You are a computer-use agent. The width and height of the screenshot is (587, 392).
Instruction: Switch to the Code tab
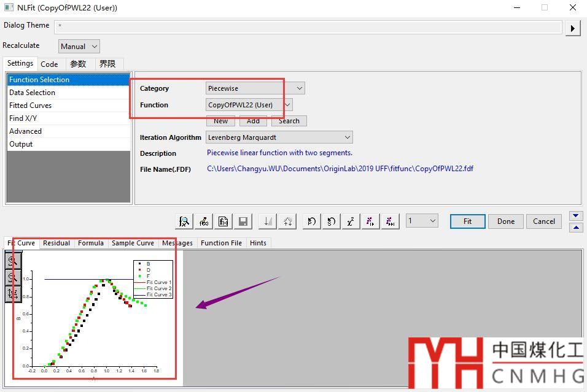[x=49, y=64]
